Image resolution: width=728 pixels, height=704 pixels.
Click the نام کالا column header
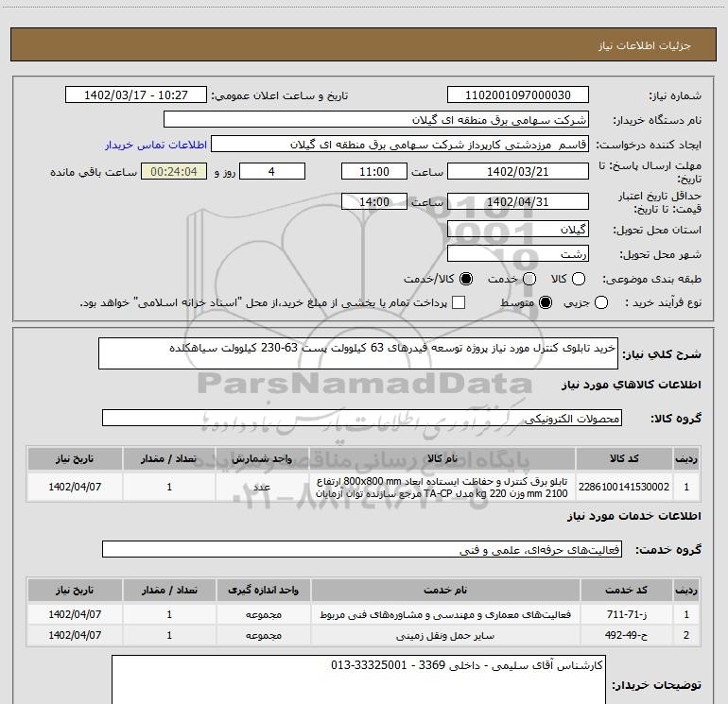(x=442, y=458)
